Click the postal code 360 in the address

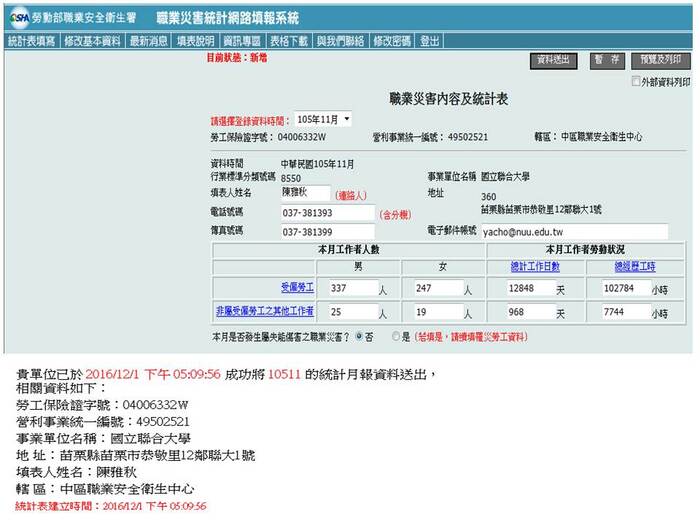pyautogui.click(x=488, y=197)
